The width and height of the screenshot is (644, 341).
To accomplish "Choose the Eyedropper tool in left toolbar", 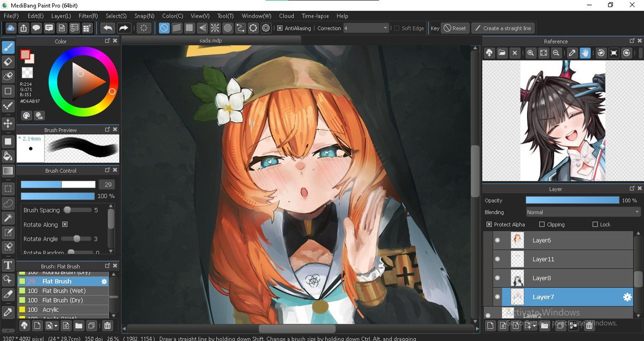I will click(x=8, y=311).
